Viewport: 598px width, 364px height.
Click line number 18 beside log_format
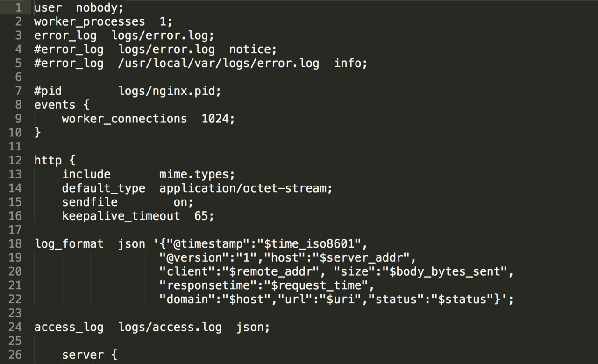pyautogui.click(x=15, y=244)
